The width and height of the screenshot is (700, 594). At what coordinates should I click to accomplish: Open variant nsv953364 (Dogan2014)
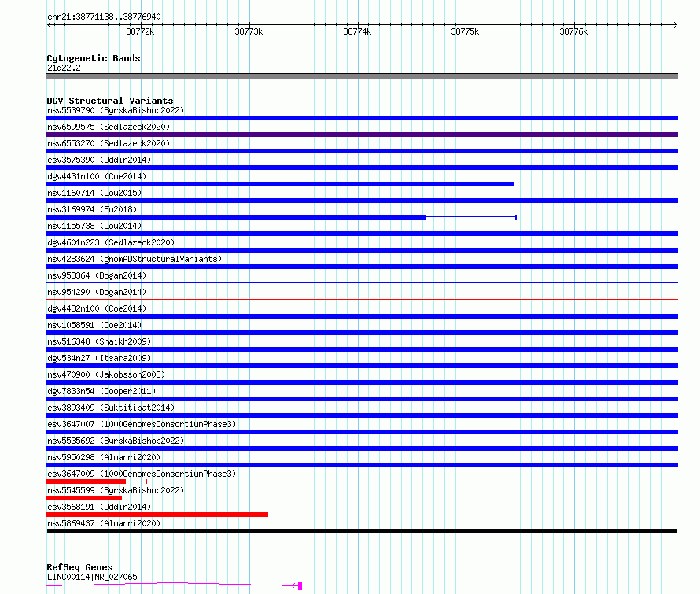click(x=97, y=275)
